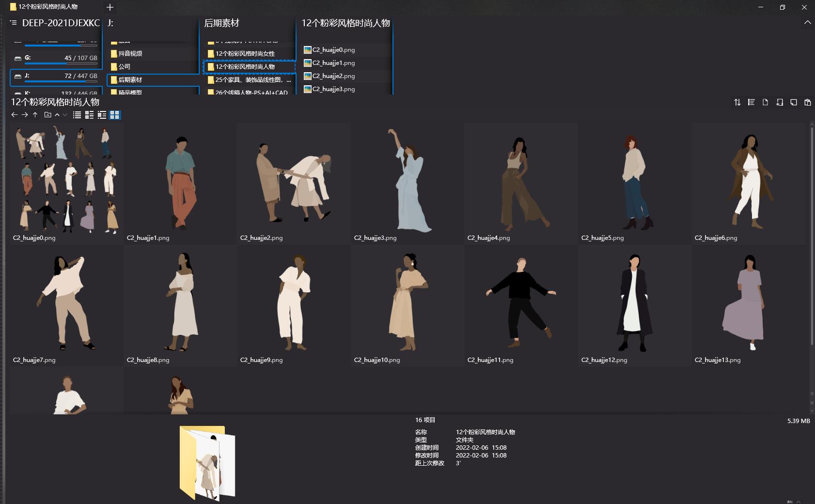Click the up chevron beside folder icon
Viewport: 815px width, 504px height.
(x=57, y=115)
